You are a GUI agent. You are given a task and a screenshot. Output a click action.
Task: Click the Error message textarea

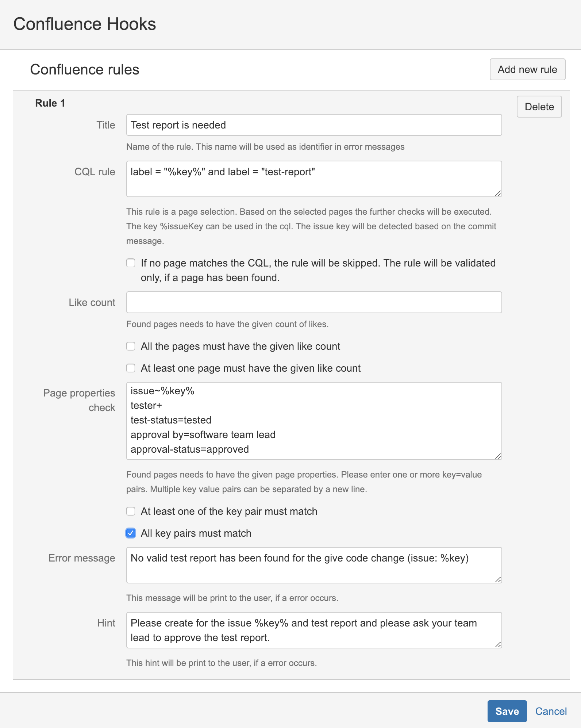[x=314, y=565]
